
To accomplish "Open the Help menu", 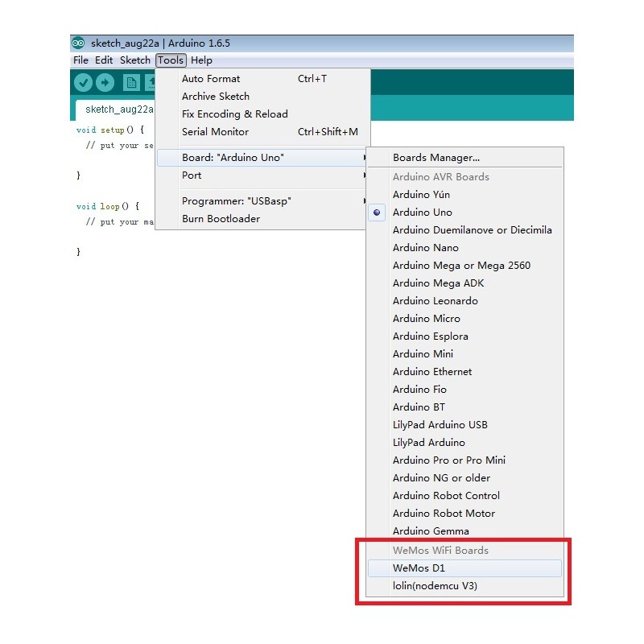I will click(201, 60).
